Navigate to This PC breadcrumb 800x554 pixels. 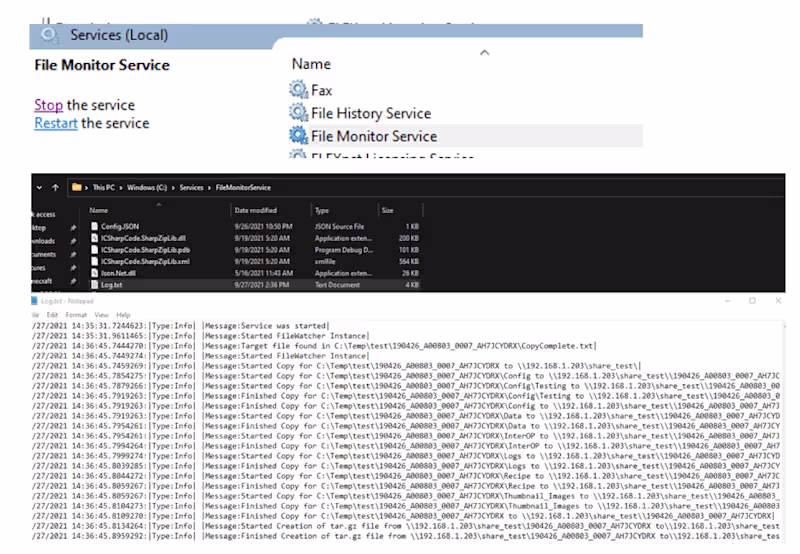coord(104,188)
